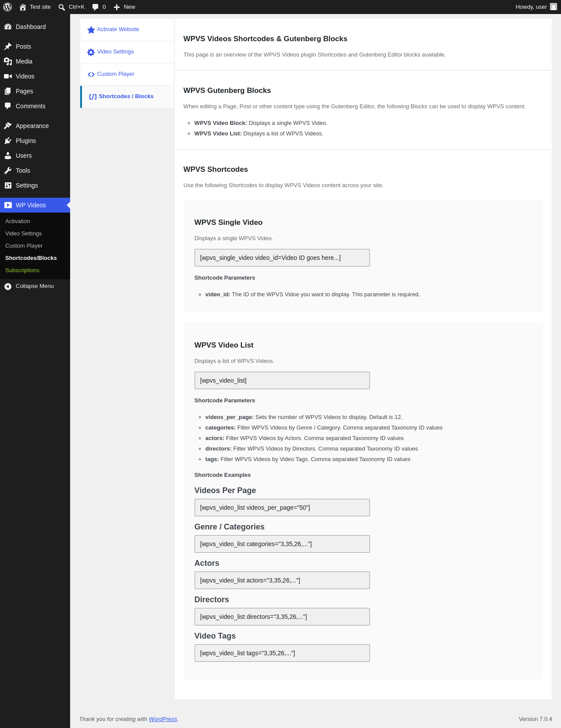The image size is (561, 728).
Task: Click the bold videos_per_page: parameter name
Action: coord(230,417)
